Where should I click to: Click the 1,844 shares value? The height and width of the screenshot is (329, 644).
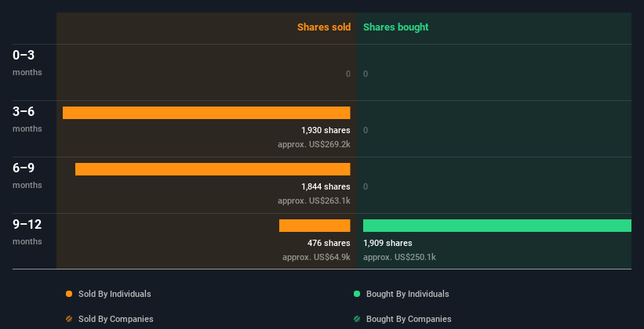coord(326,186)
